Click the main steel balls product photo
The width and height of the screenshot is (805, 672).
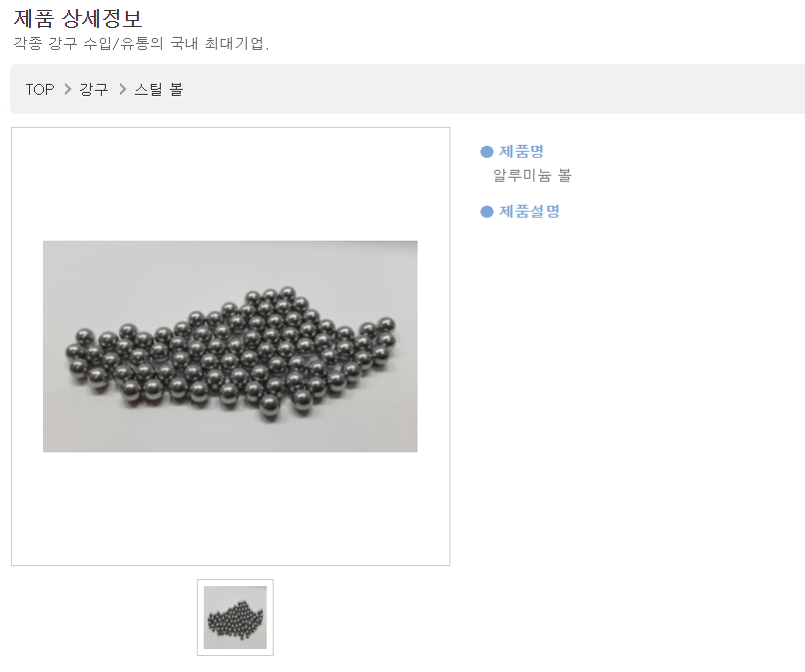tap(230, 346)
